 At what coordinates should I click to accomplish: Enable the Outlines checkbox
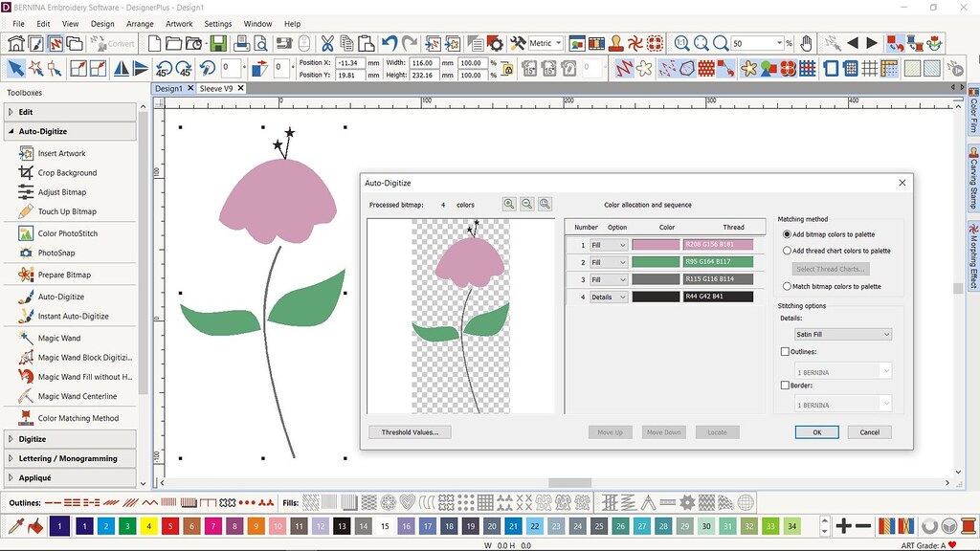click(x=785, y=351)
